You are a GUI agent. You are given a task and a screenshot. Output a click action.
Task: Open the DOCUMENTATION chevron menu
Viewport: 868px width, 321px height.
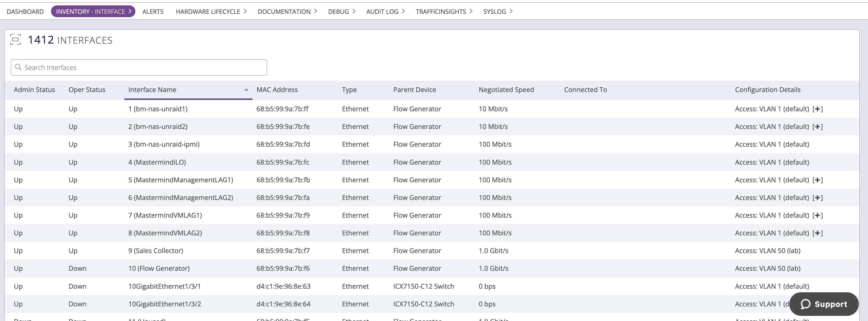[x=316, y=11]
